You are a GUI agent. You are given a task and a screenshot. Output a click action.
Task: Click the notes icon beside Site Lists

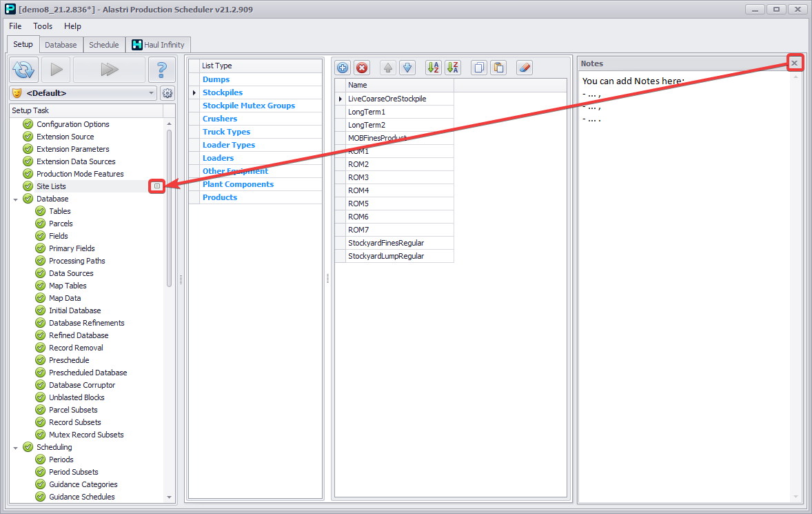157,186
